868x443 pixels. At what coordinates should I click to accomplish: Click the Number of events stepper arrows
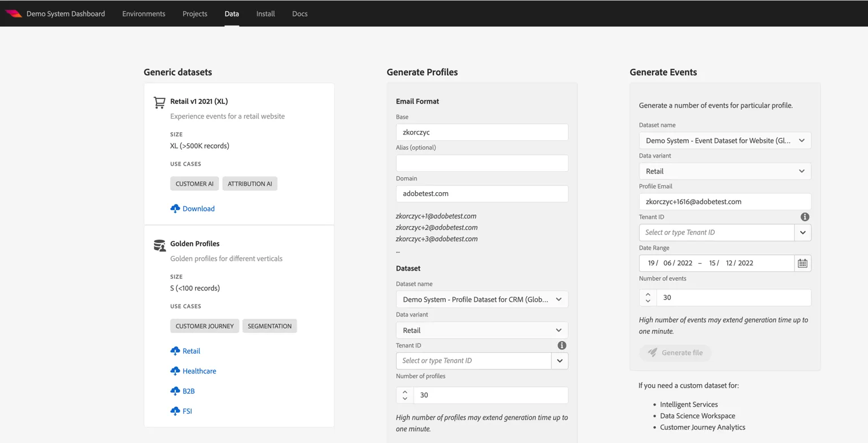[x=648, y=298]
